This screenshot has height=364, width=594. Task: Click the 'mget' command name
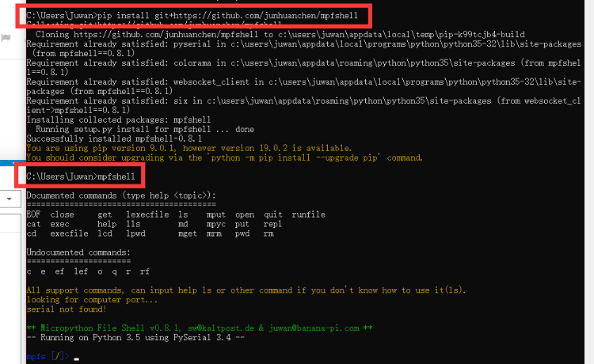click(x=188, y=233)
